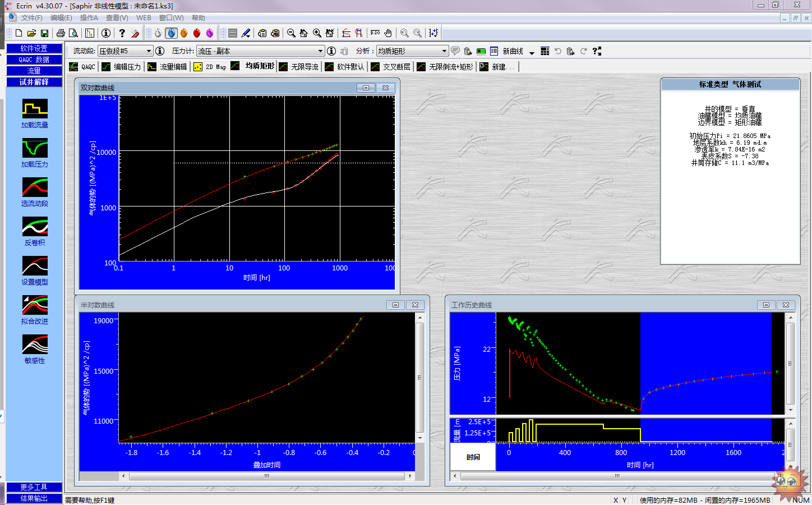Click the zoom in magnifier icon
The image size is (812, 505).
317,33
